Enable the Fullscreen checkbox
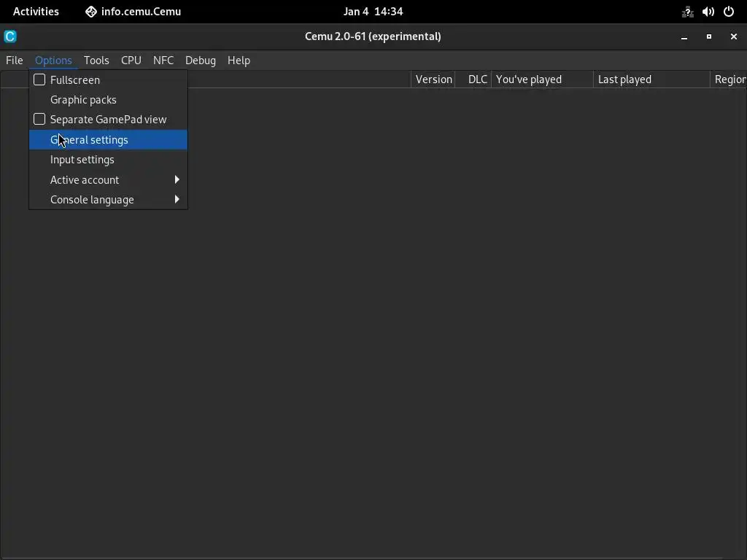 tap(39, 79)
